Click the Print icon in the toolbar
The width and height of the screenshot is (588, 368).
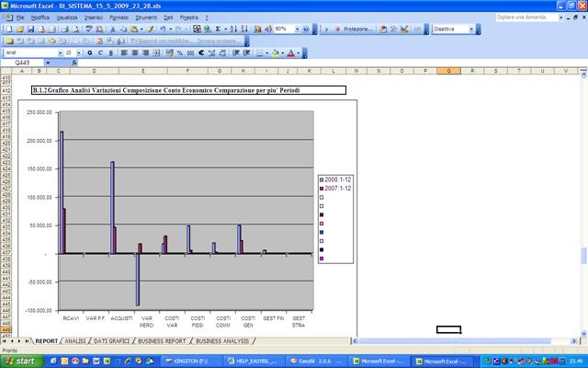(65, 29)
